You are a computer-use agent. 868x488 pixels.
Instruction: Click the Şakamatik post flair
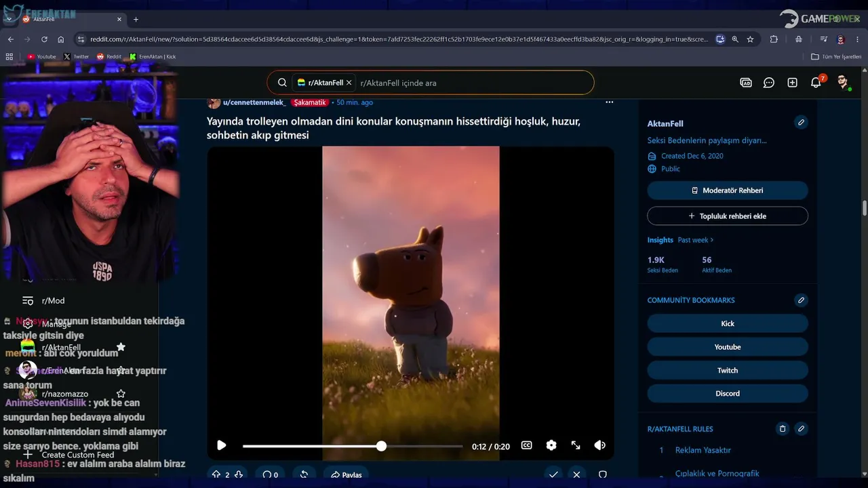[x=310, y=102]
